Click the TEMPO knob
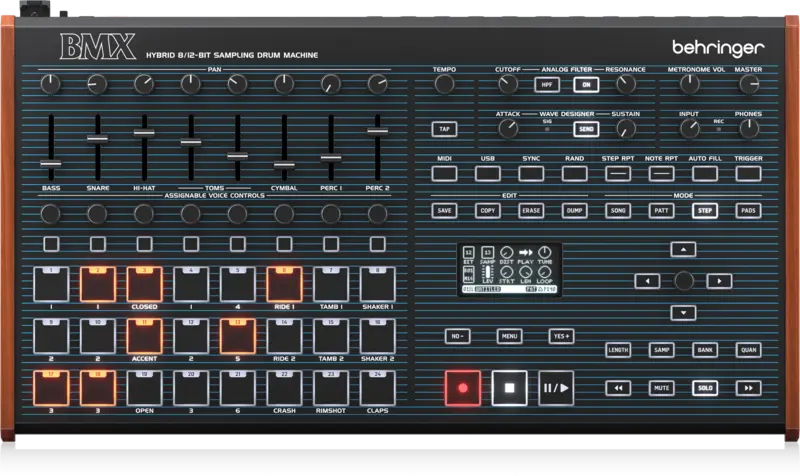 [444, 85]
